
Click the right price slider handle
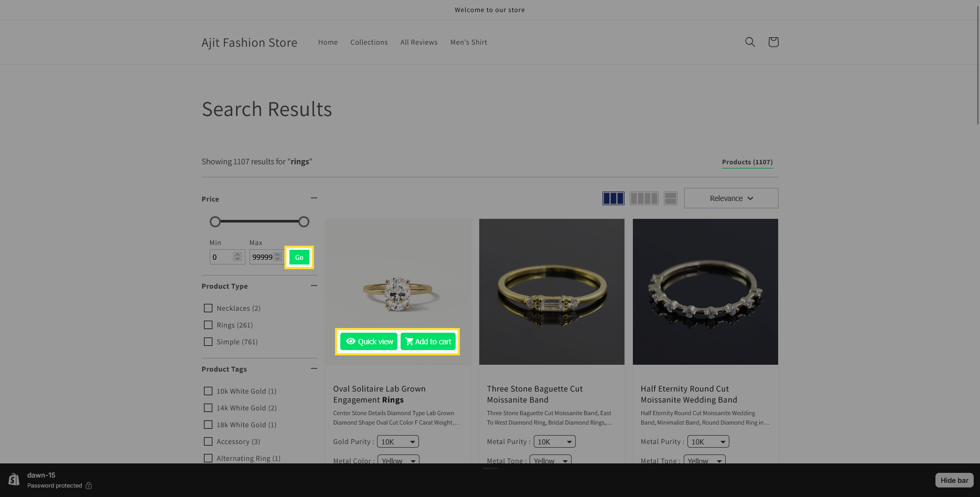(x=304, y=222)
